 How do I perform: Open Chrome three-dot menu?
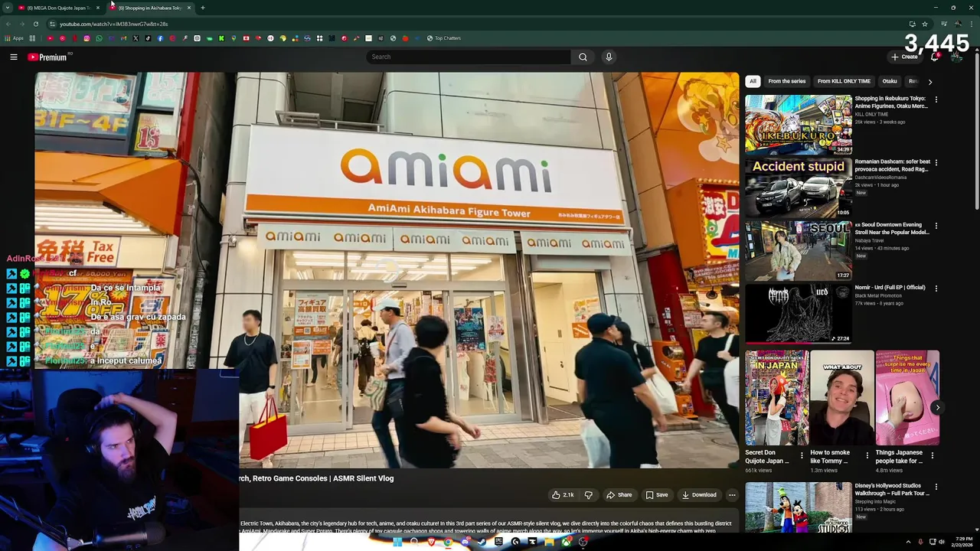pos(972,24)
